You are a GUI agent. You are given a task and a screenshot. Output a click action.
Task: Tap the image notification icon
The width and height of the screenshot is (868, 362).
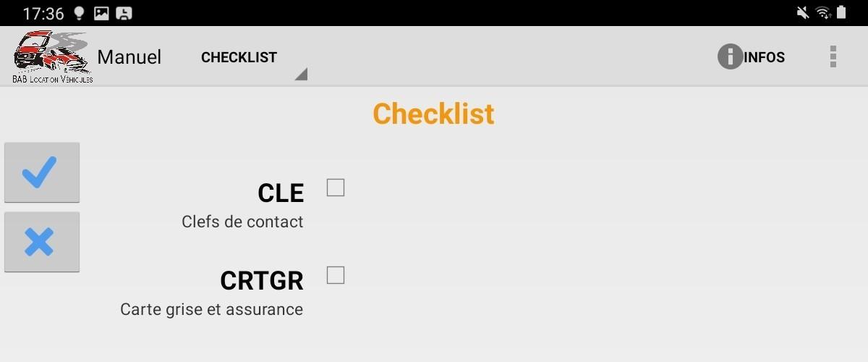click(101, 13)
